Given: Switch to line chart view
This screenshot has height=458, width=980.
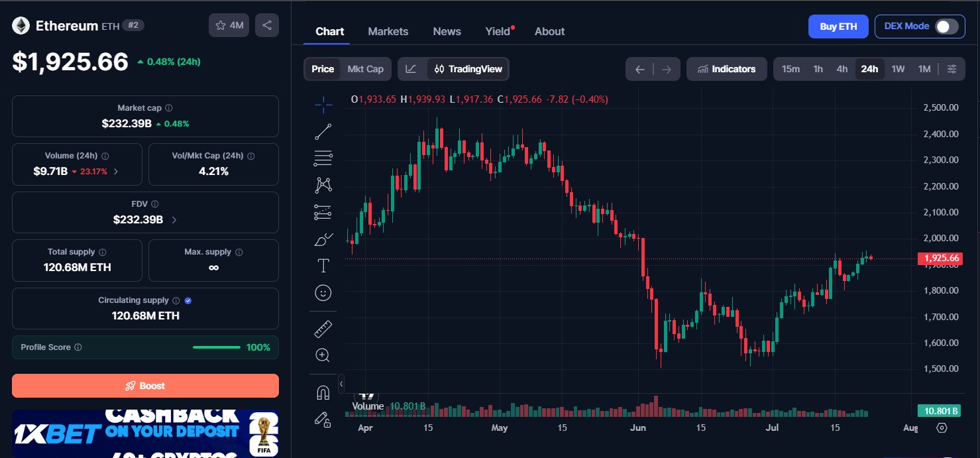Looking at the screenshot, I should click(411, 69).
